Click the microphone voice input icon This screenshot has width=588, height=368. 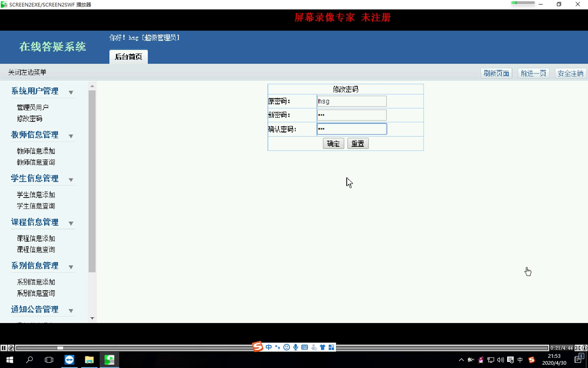pyautogui.click(x=295, y=347)
